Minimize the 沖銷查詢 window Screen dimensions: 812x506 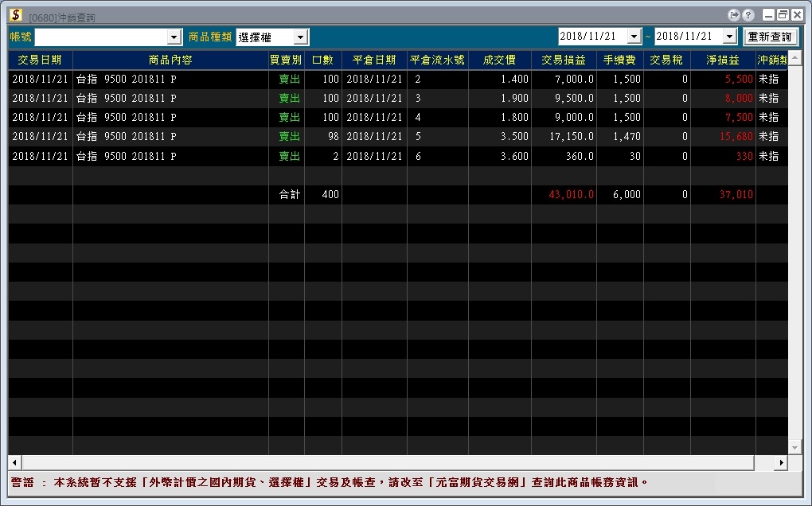coord(768,15)
